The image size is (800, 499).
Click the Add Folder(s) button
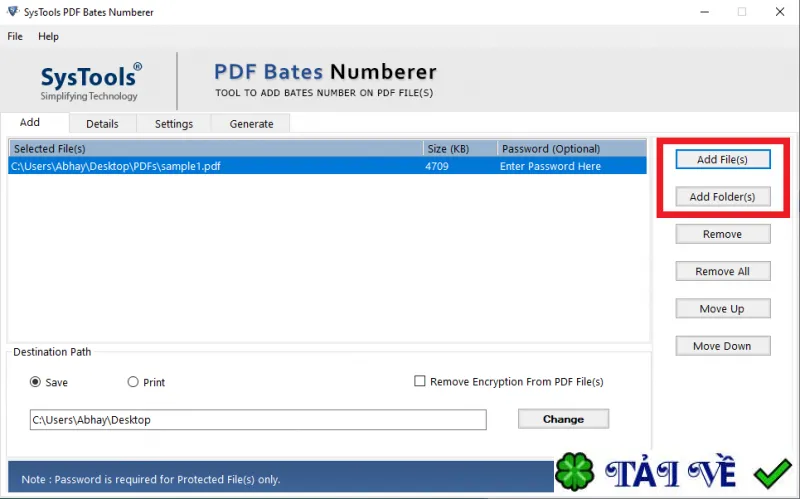click(x=722, y=196)
